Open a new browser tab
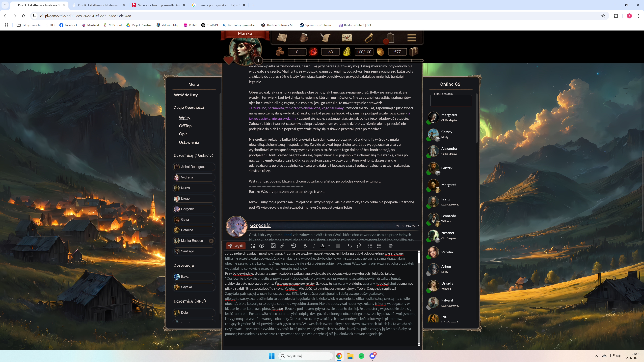 253,5
